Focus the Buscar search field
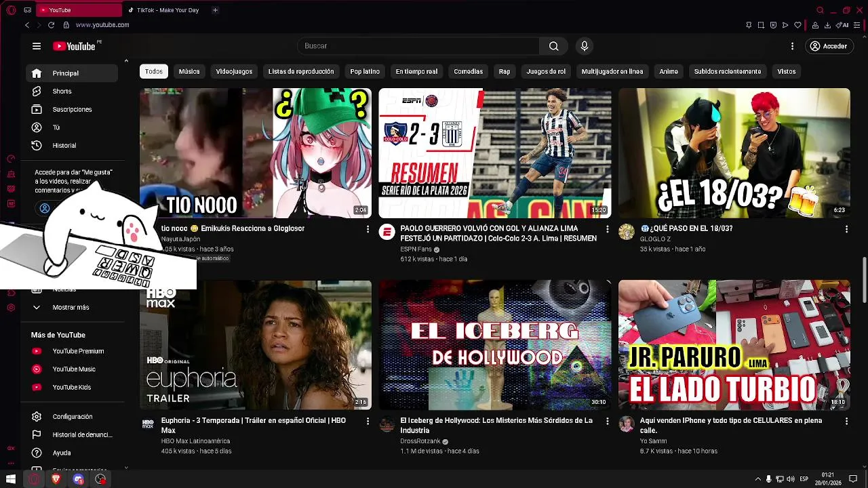This screenshot has height=488, width=868. (x=418, y=46)
